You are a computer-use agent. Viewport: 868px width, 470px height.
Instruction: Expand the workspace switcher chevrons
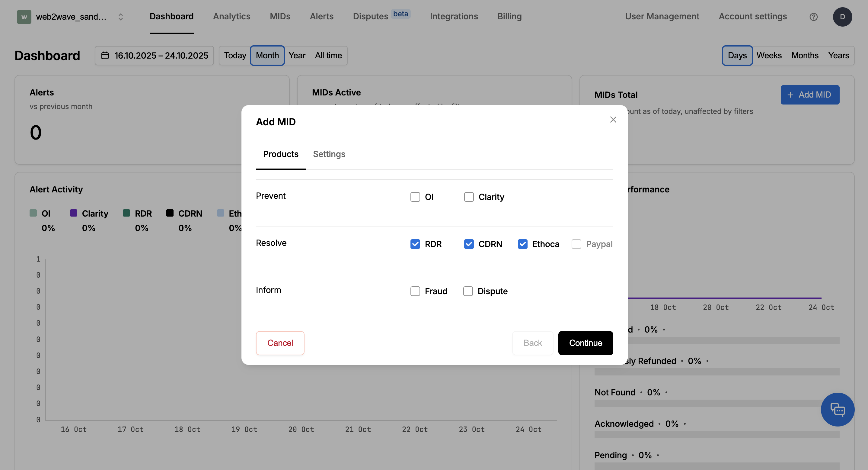pos(120,17)
